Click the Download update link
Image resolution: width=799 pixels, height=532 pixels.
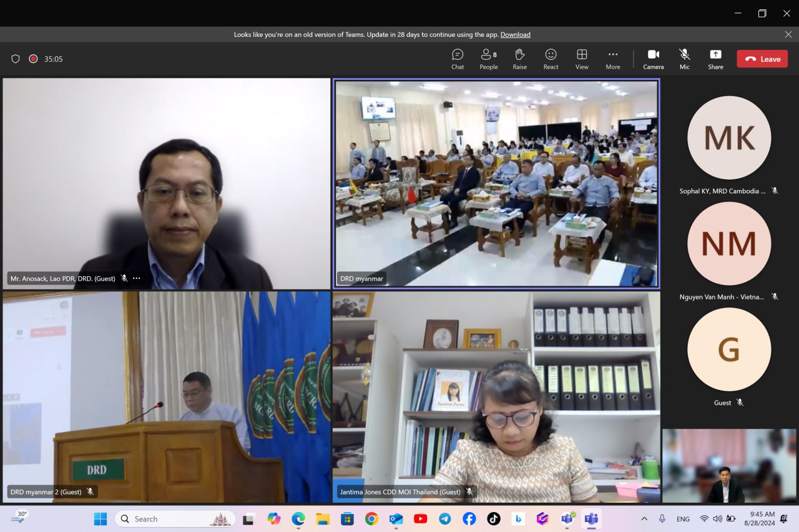(515, 34)
